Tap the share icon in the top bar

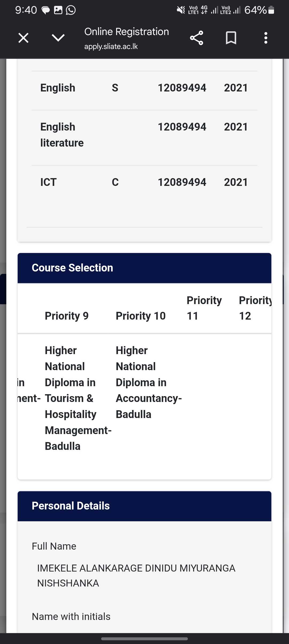click(x=197, y=38)
